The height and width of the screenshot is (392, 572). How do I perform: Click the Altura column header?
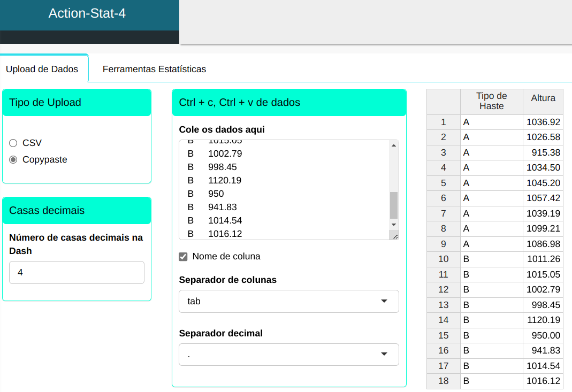pyautogui.click(x=543, y=98)
